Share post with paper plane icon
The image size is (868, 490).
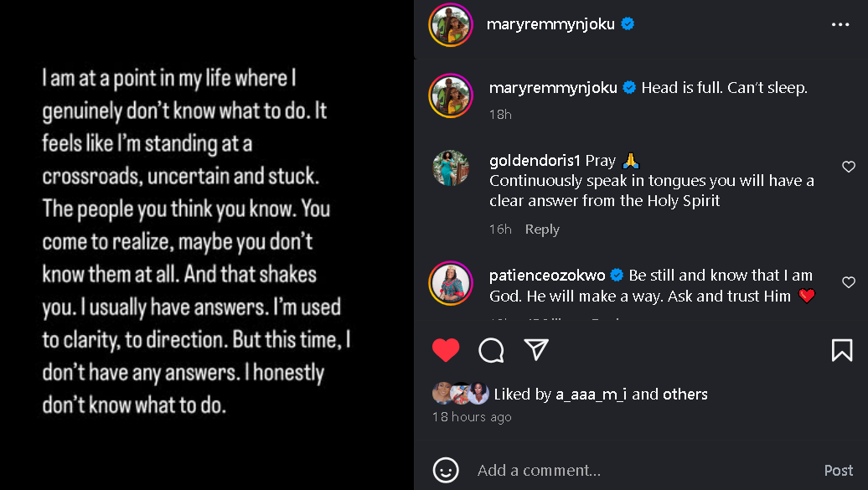click(x=536, y=349)
